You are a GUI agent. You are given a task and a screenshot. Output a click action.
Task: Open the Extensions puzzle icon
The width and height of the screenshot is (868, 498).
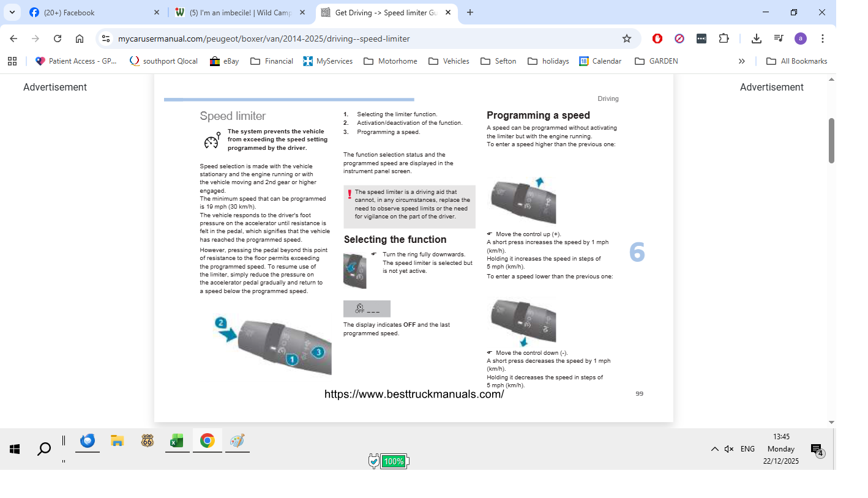point(724,39)
